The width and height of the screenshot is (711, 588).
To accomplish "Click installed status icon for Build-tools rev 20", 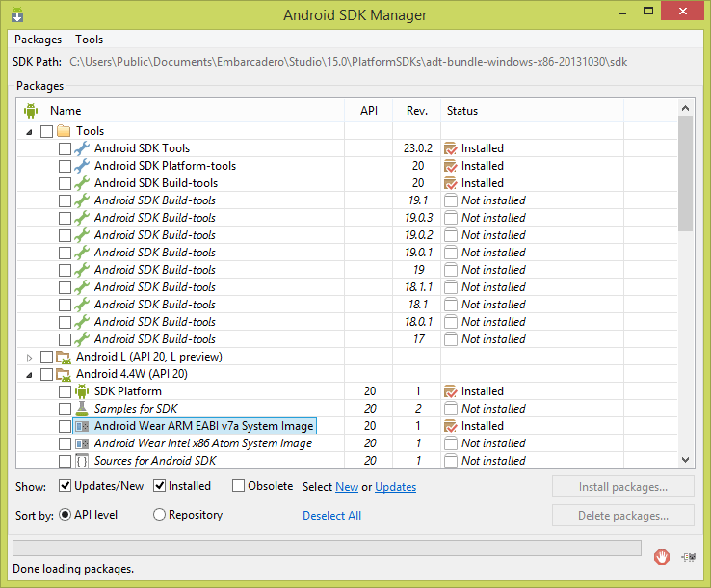I will pyautogui.click(x=450, y=183).
